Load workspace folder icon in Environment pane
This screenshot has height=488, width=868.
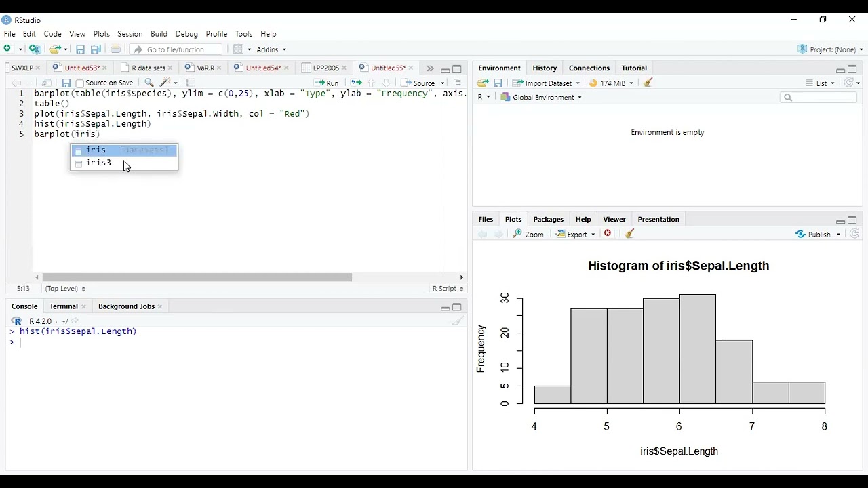point(483,83)
